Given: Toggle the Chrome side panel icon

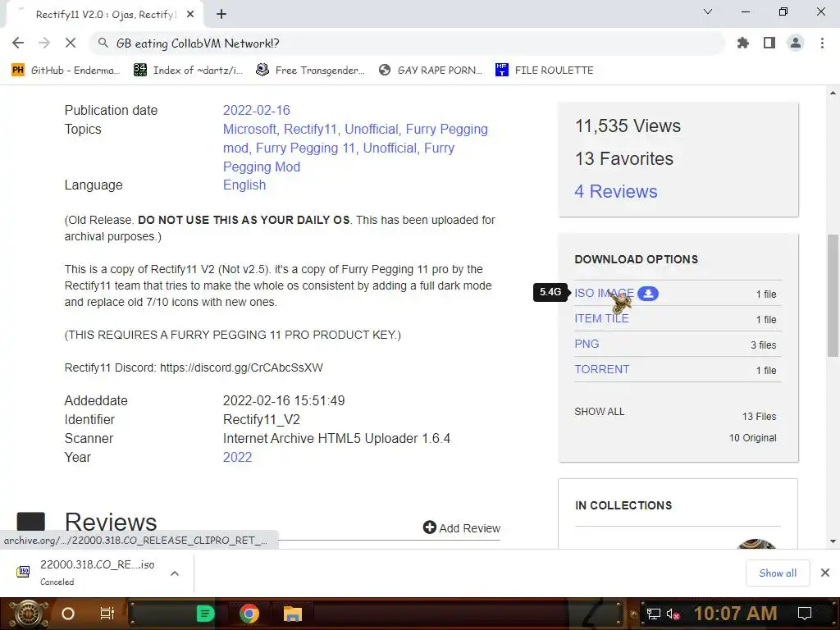Looking at the screenshot, I should 769,43.
